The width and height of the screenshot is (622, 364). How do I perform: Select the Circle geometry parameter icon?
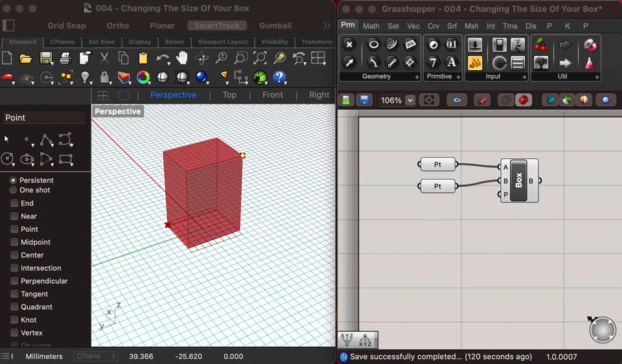[x=373, y=45]
